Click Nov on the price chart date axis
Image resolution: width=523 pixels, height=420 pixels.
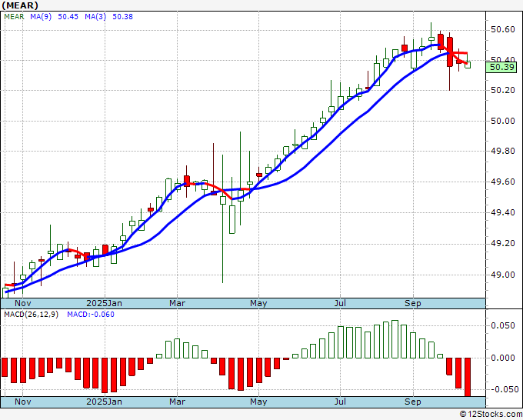click(22, 303)
